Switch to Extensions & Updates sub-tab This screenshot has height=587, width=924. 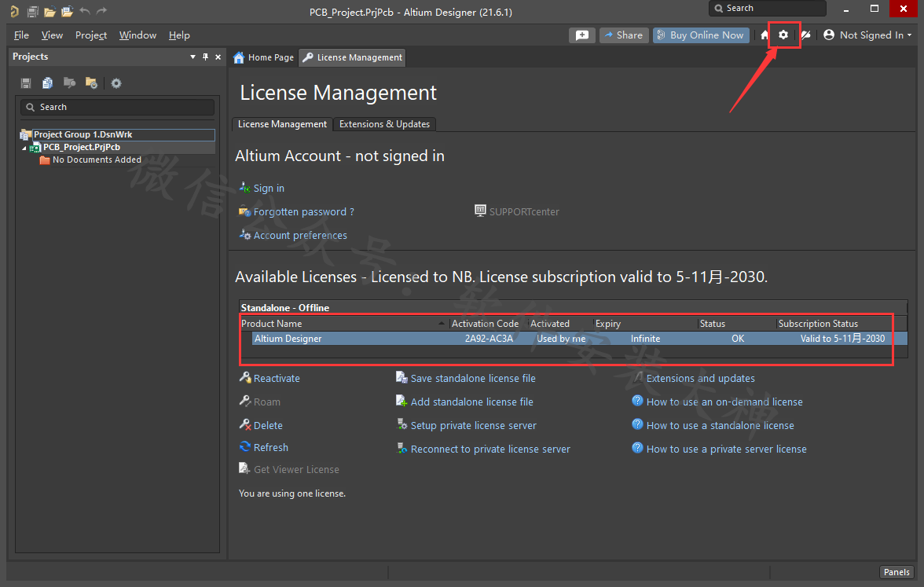(384, 124)
